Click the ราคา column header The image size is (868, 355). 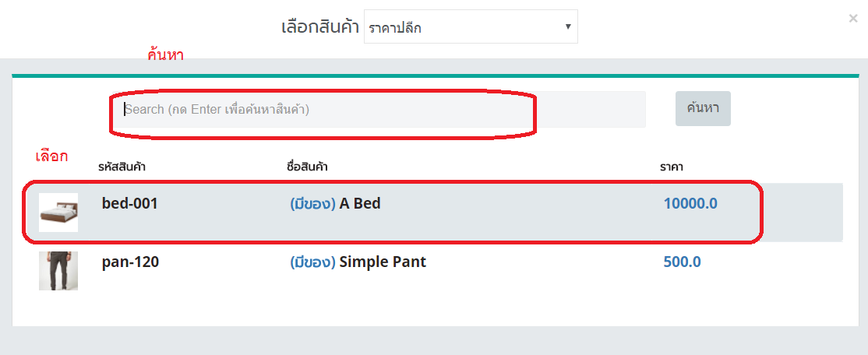click(x=671, y=167)
